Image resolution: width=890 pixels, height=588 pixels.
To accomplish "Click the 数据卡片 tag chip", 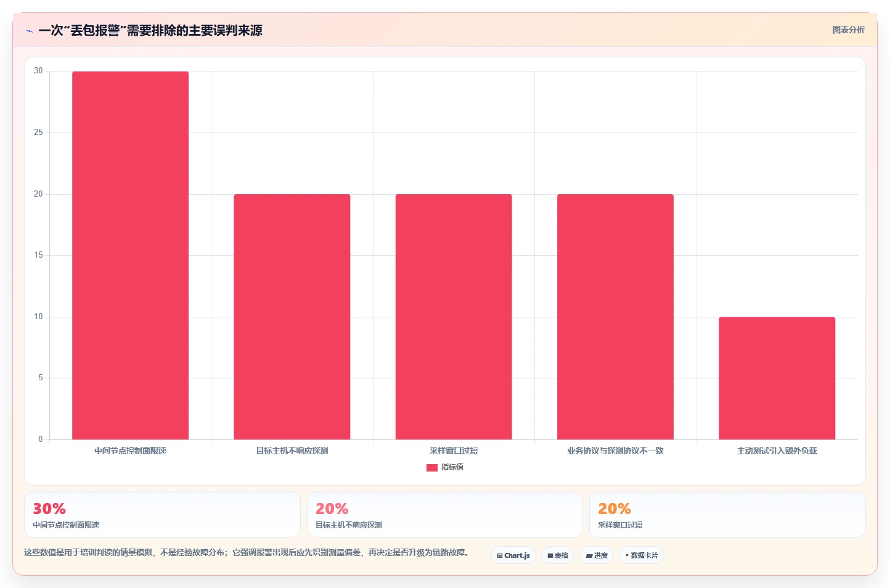I will pos(642,555).
